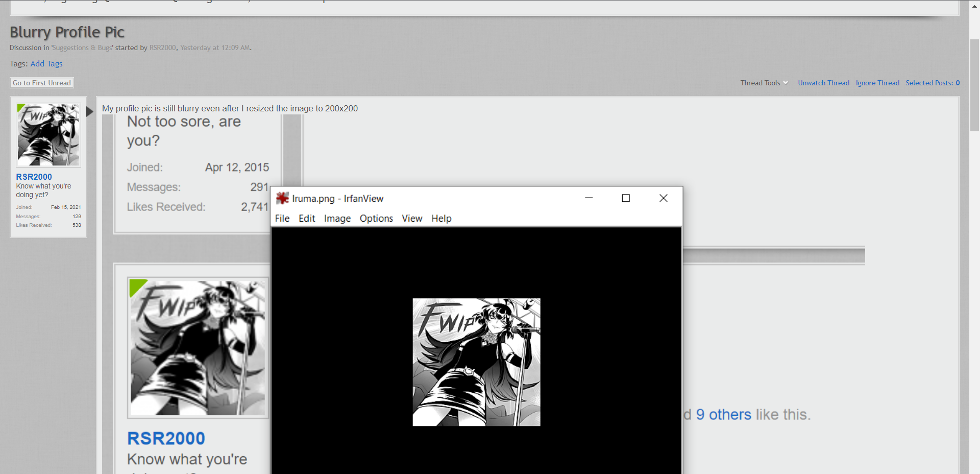The height and width of the screenshot is (474, 980).
Task: Expand the Thread Tools dropdown
Action: (x=764, y=83)
